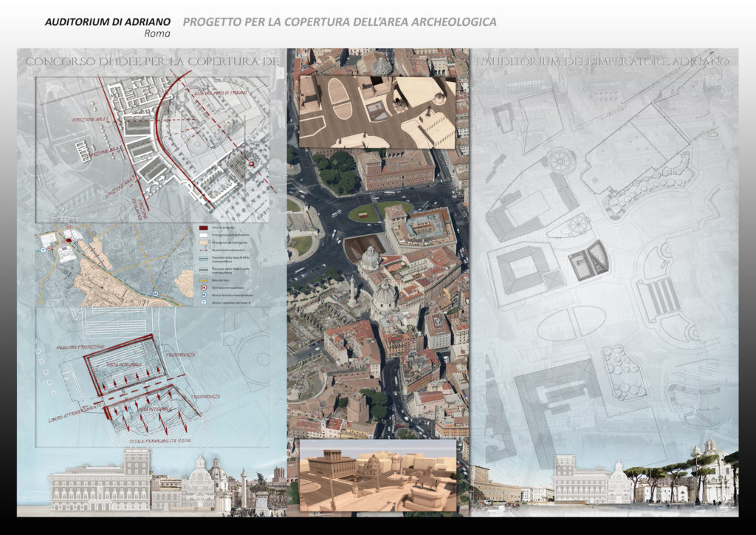This screenshot has width=756, height=535.
Task: Click the AUDITORIUM DI ADRIANO title
Action: [108, 22]
